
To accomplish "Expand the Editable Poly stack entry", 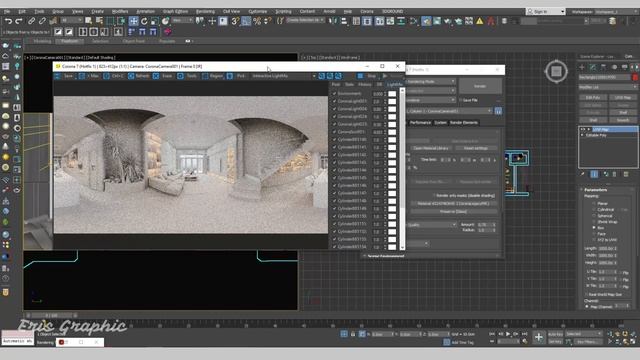I will [x=583, y=135].
